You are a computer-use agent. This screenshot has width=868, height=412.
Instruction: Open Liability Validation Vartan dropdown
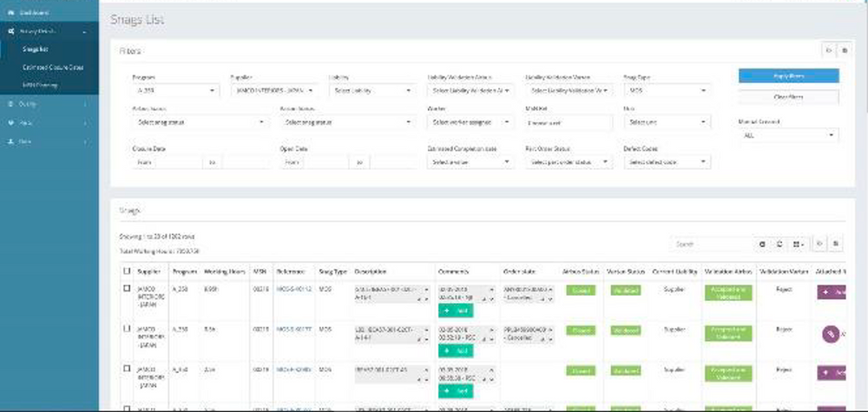[x=569, y=90]
